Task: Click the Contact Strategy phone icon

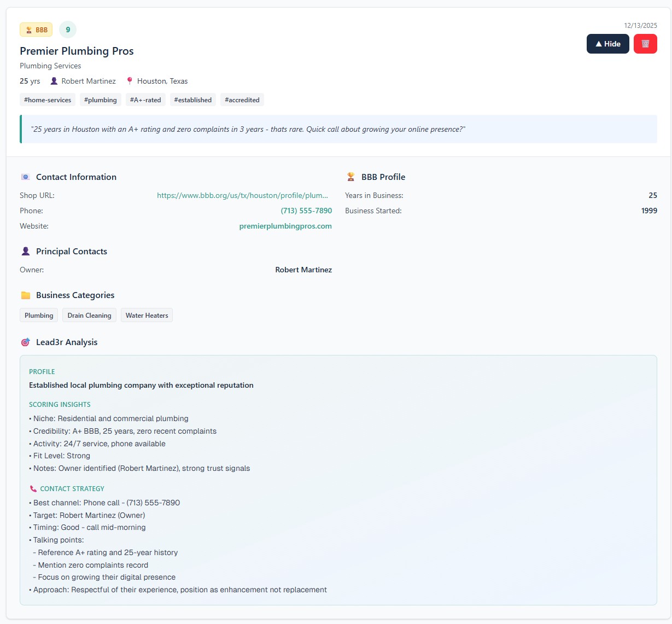Action: pyautogui.click(x=33, y=489)
